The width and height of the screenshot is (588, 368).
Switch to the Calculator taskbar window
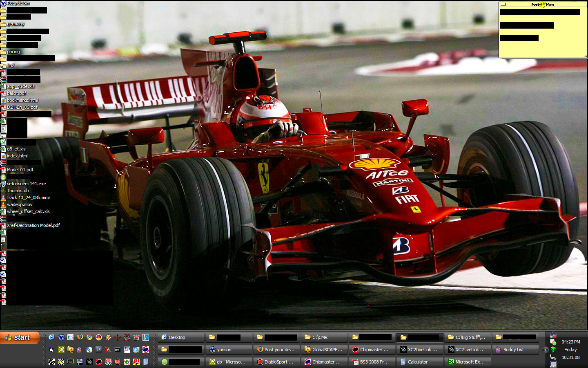coord(420,362)
